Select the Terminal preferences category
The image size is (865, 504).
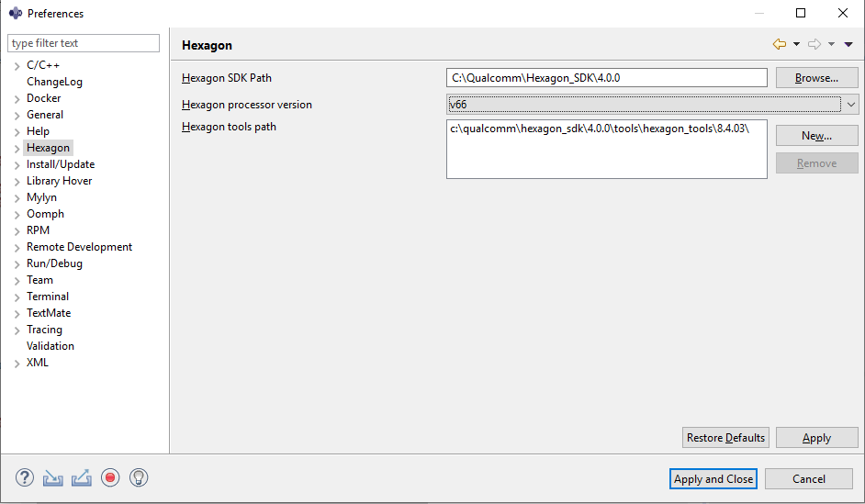tap(48, 297)
